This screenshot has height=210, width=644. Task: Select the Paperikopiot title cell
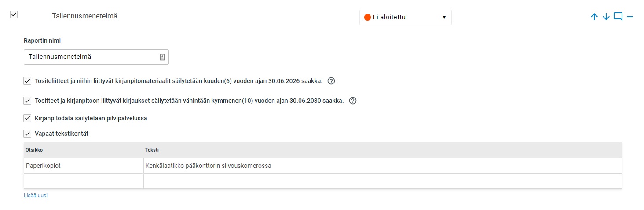[84, 166]
